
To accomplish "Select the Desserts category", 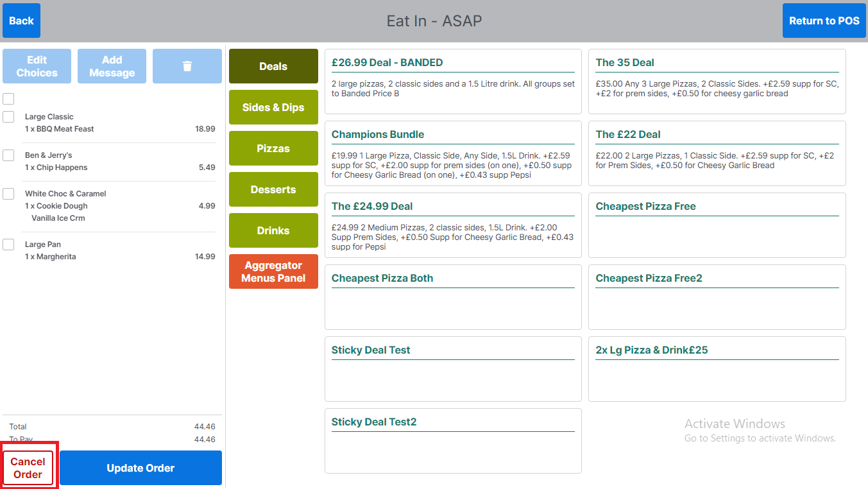I will click(x=273, y=189).
